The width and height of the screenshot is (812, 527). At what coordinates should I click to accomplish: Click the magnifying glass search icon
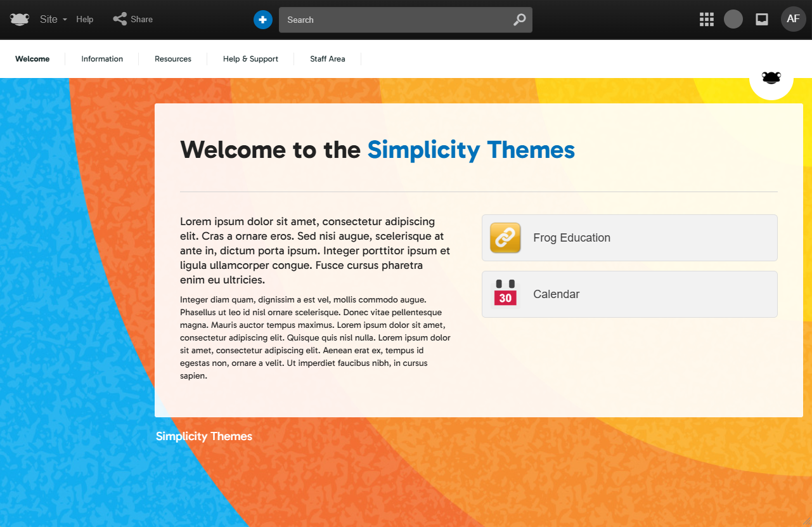click(x=519, y=20)
